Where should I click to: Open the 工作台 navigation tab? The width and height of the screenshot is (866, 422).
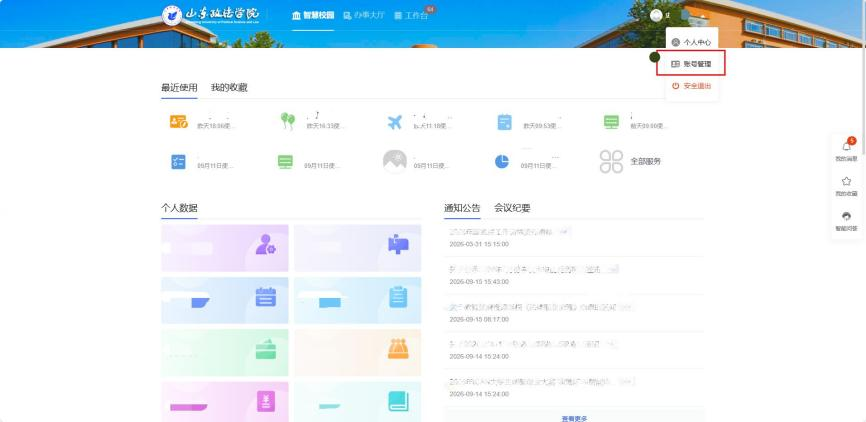coord(411,15)
